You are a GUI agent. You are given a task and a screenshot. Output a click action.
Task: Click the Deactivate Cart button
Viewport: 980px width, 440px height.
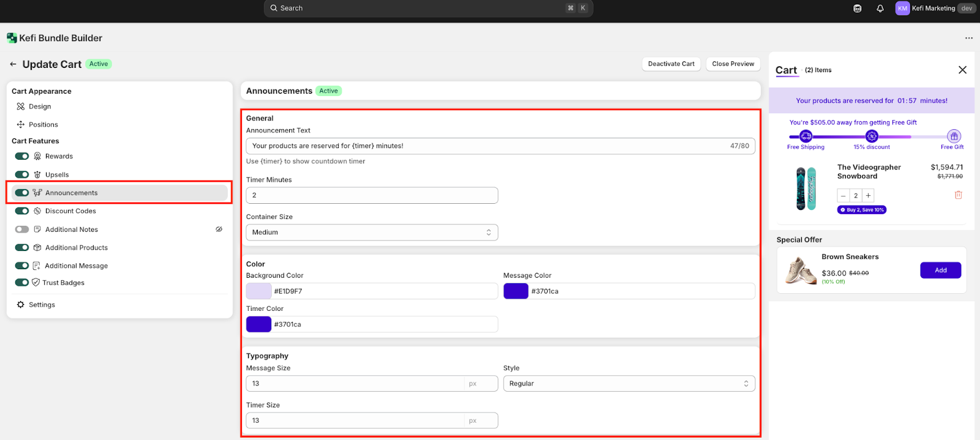click(x=671, y=64)
